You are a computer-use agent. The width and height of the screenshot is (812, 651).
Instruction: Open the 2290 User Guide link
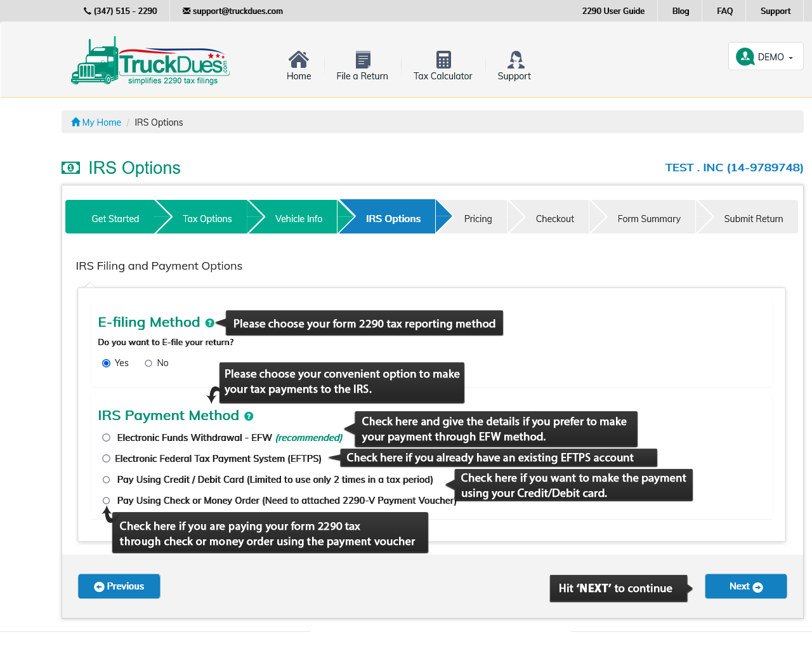(613, 11)
